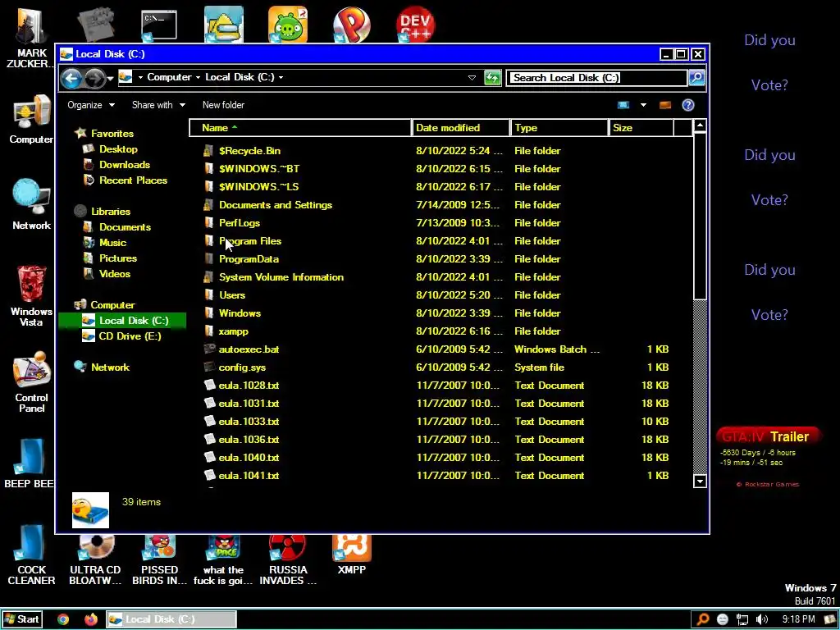This screenshot has width=840, height=630.
Task: Click the arrow before Computer breadcrumb
Action: click(x=140, y=78)
